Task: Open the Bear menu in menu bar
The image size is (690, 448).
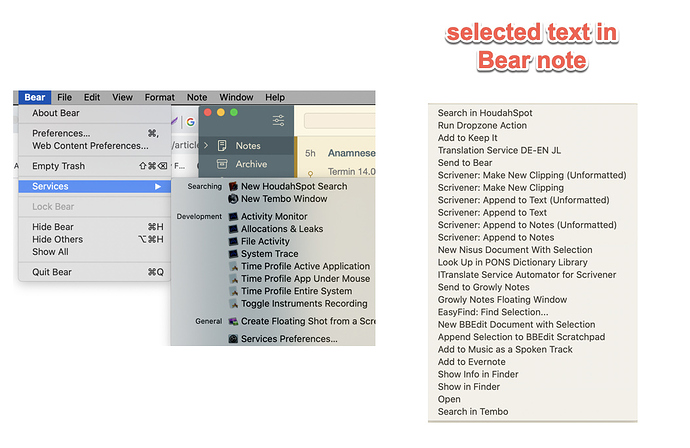Action: point(35,97)
